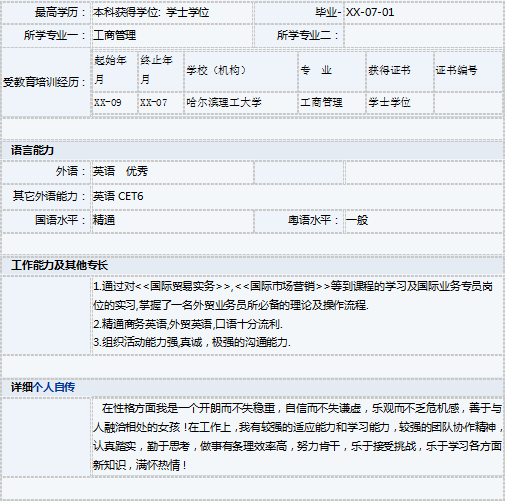Click the self-introduction paragraph text
This screenshot has width=505, height=501.
point(298,436)
